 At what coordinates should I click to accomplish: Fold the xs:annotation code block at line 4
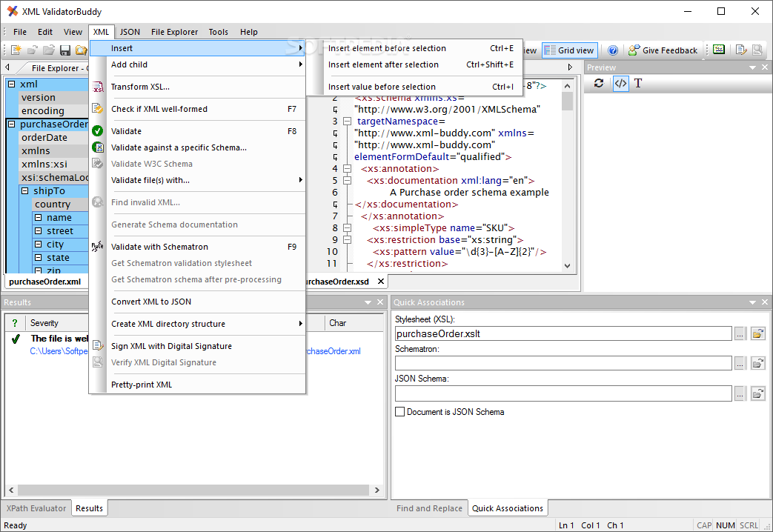coord(347,169)
